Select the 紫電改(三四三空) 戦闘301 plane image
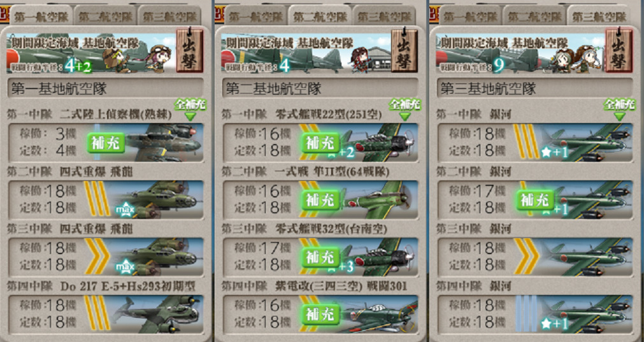 378,315
